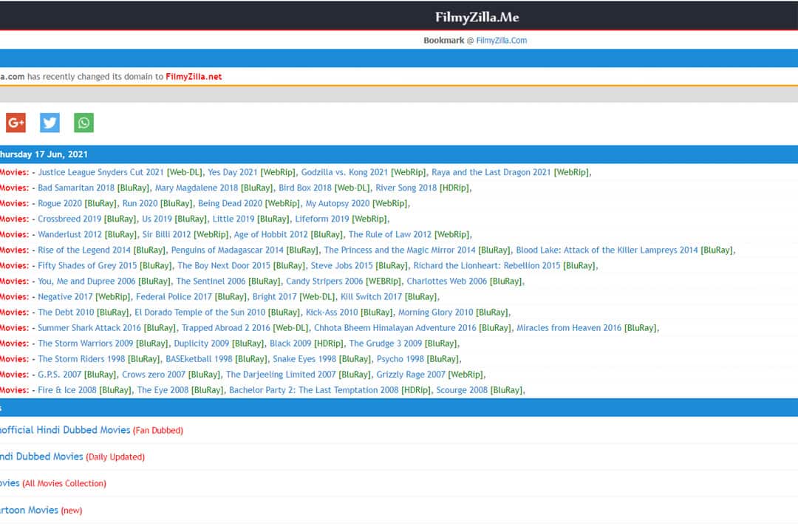The image size is (798, 532).
Task: Open Bright 2017 movie link
Action: (274, 297)
